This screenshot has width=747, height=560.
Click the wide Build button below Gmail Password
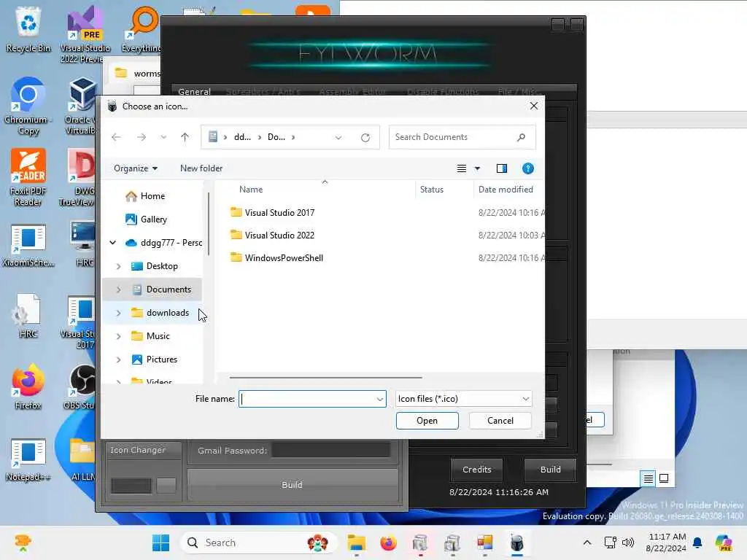(292, 485)
